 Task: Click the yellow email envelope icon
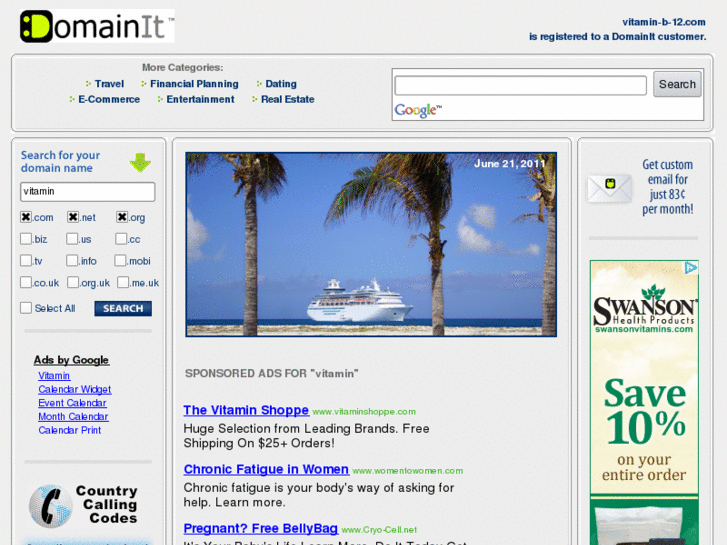click(609, 188)
